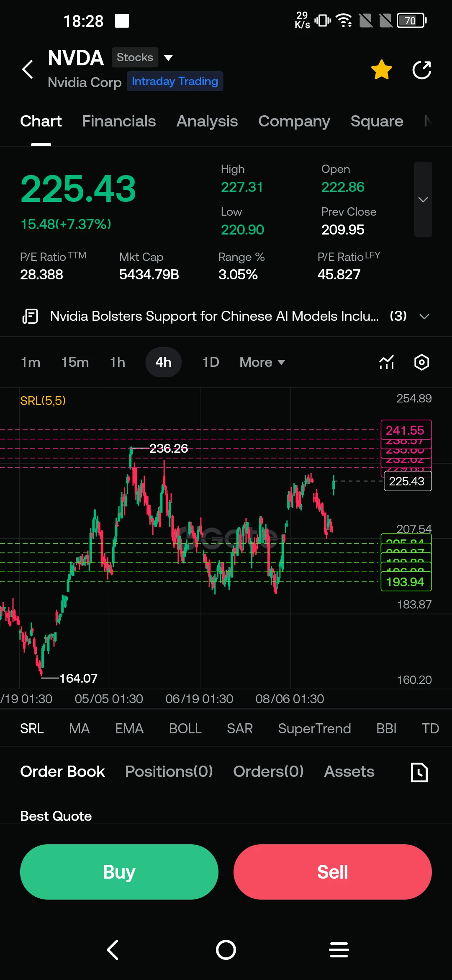Image resolution: width=452 pixels, height=980 pixels.
Task: Tap the news count (3)
Action: [398, 316]
